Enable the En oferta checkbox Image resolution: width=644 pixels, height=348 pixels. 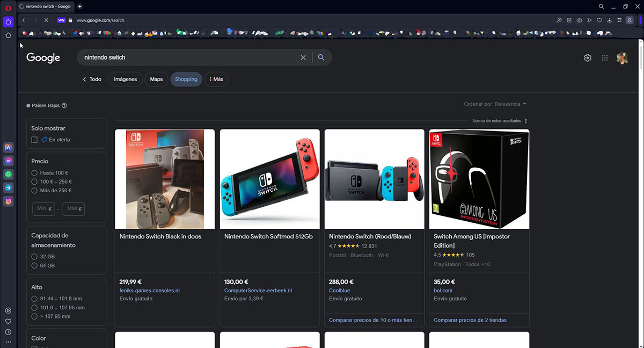point(34,140)
